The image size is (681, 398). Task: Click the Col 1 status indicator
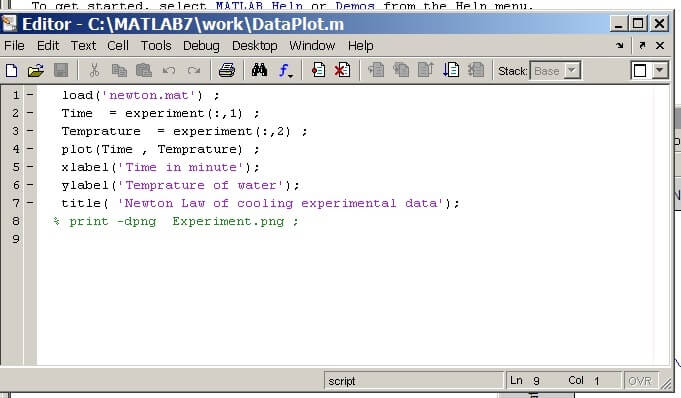tap(584, 381)
